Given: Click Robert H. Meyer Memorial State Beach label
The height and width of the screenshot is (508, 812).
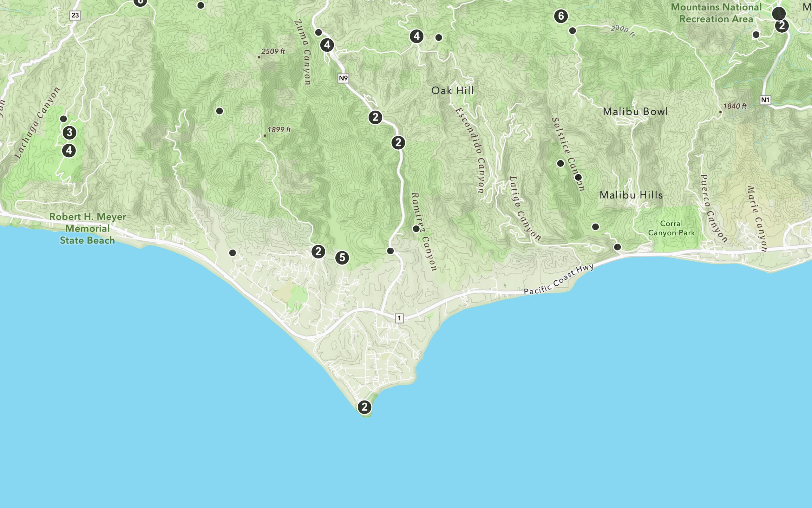Looking at the screenshot, I should (87, 228).
